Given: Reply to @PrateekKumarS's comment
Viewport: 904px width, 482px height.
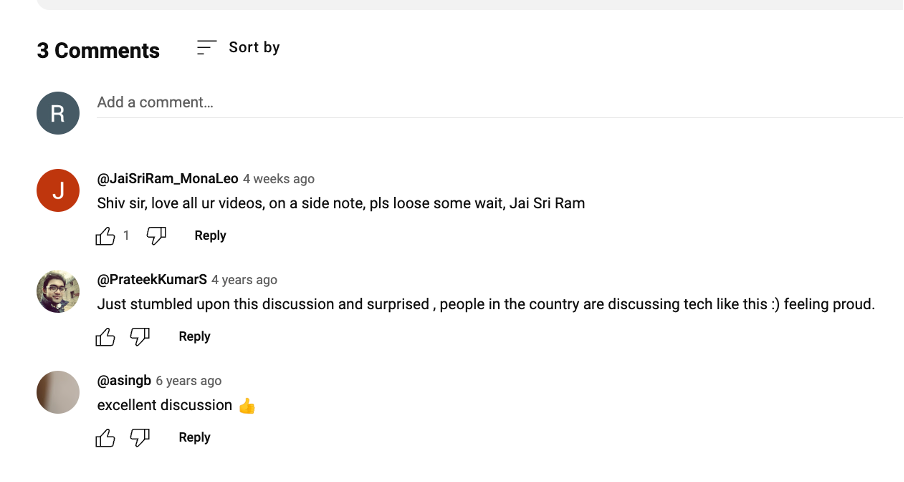Looking at the screenshot, I should coord(194,337).
